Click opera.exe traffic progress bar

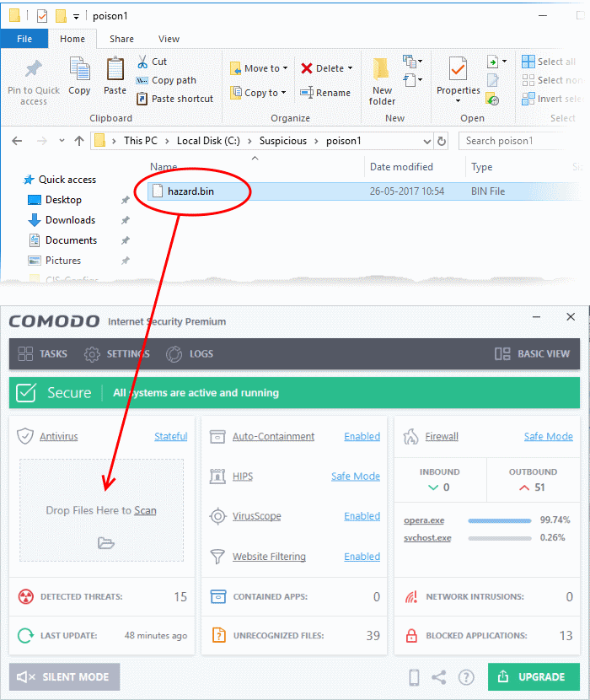coord(500,520)
